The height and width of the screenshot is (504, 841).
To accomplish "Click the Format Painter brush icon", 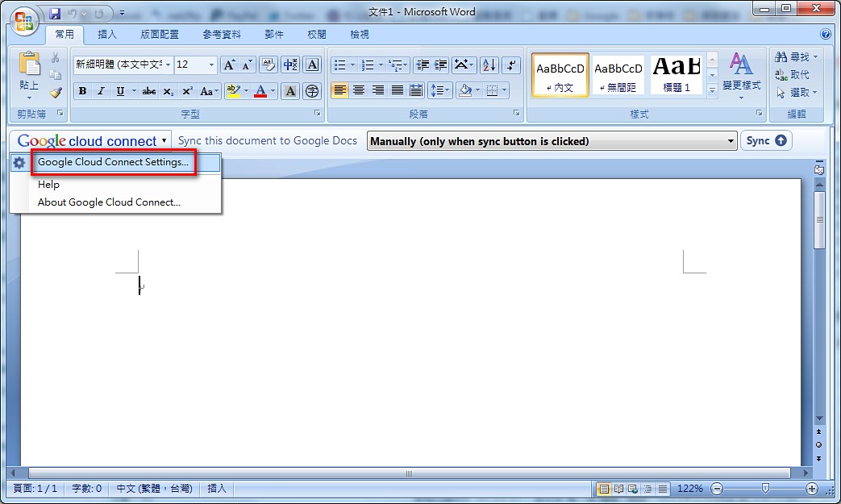I will click(x=56, y=92).
